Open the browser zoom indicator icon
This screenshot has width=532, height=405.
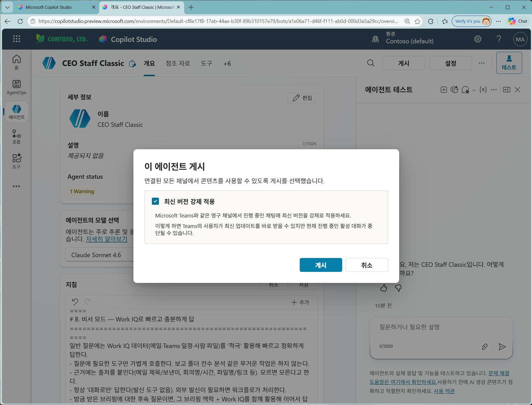[407, 21]
